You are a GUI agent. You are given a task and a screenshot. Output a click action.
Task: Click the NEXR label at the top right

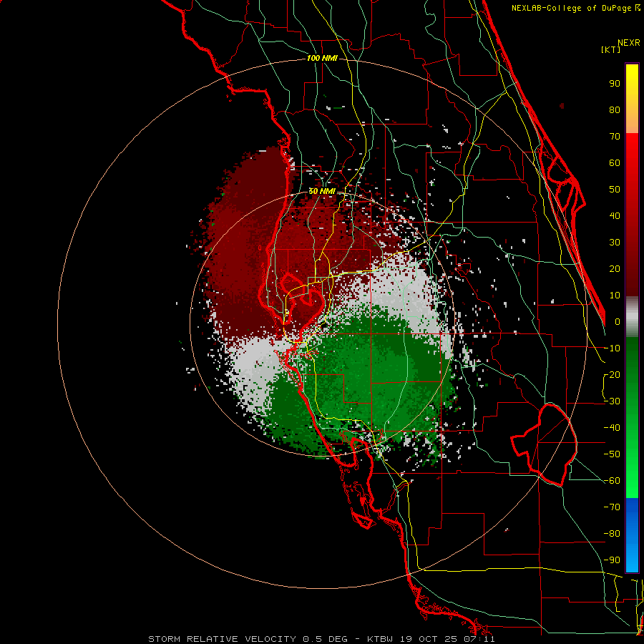coord(629,43)
